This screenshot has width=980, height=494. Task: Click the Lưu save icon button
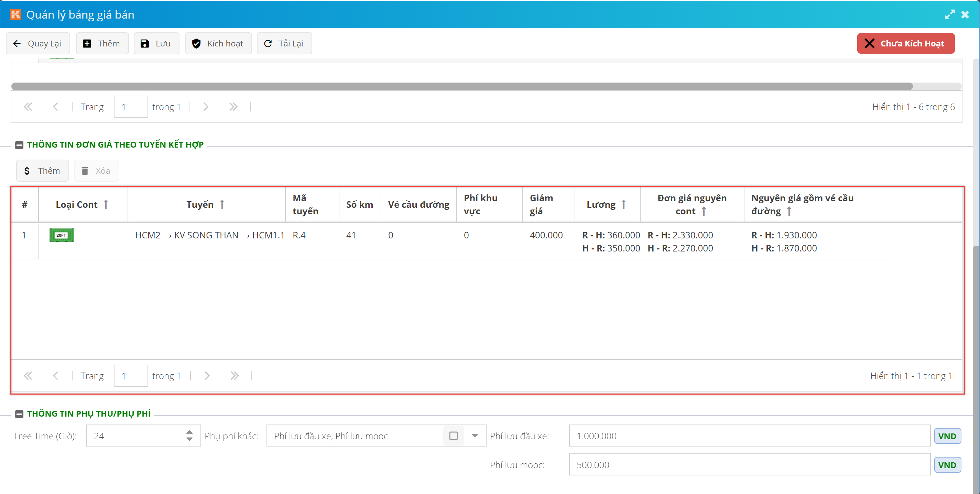(x=156, y=43)
